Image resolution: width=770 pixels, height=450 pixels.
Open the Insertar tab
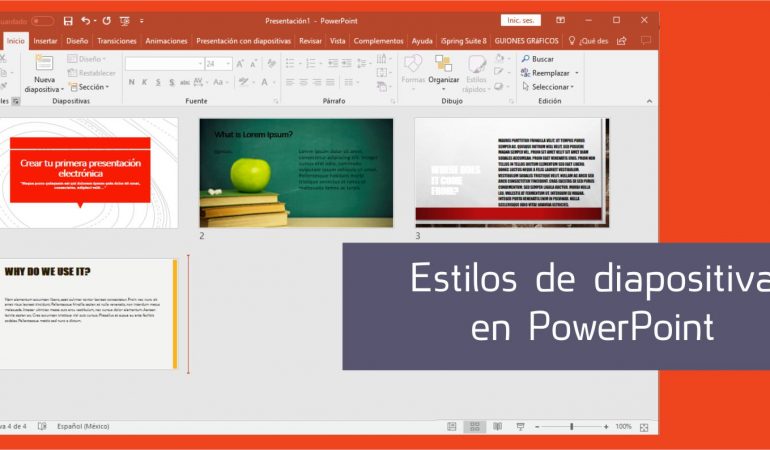click(45, 41)
